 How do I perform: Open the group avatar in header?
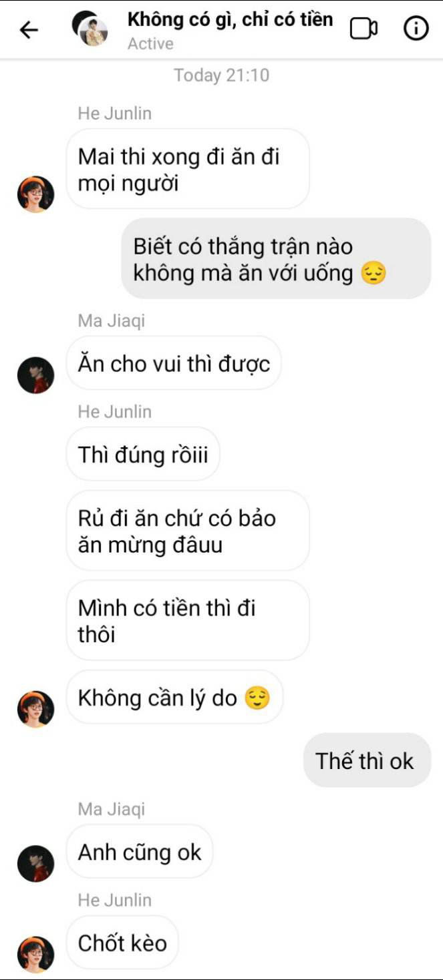pos(90,29)
